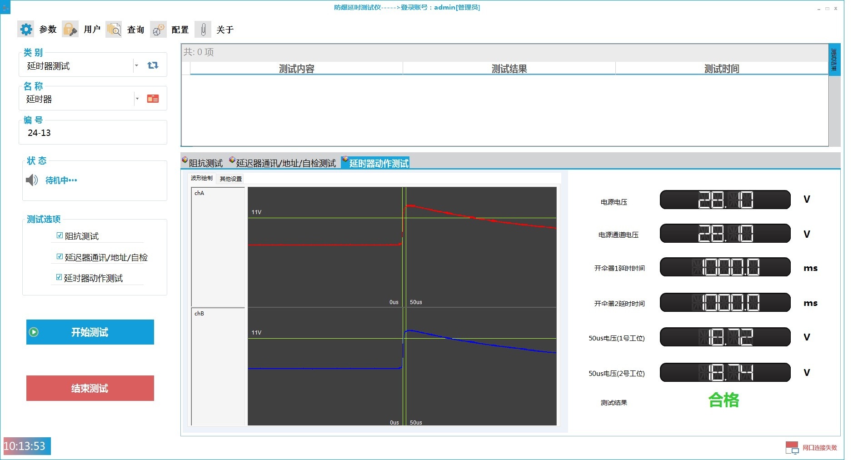The width and height of the screenshot is (868, 460).
Task: Open the 配置 configuration icon
Action: pyautogui.click(x=158, y=30)
